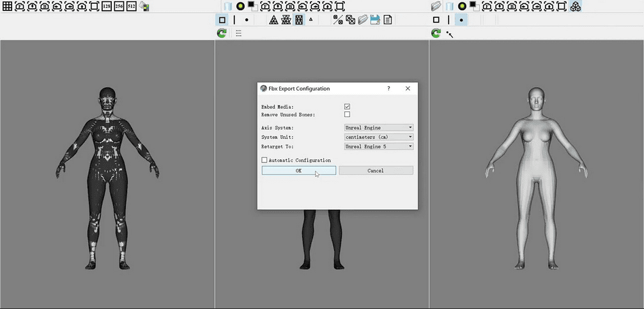Click open folder icon in right toolbar
644x309 pixels.
pyautogui.click(x=436, y=6)
